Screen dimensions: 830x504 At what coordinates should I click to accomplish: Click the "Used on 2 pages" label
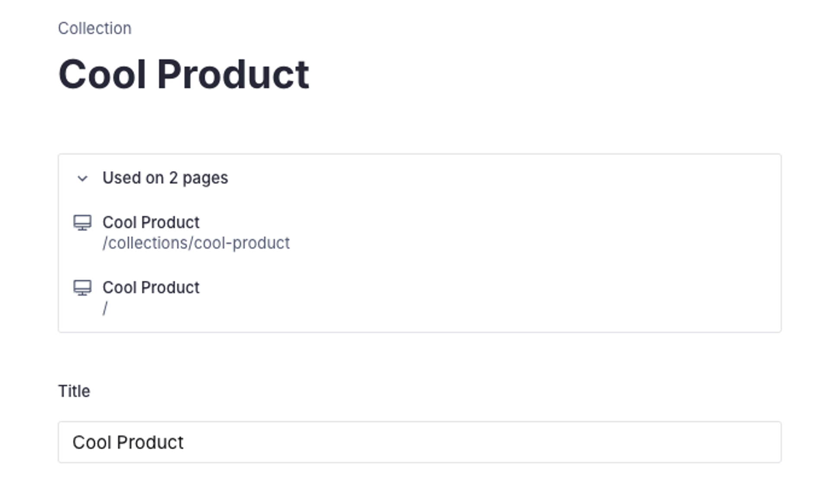pos(165,178)
